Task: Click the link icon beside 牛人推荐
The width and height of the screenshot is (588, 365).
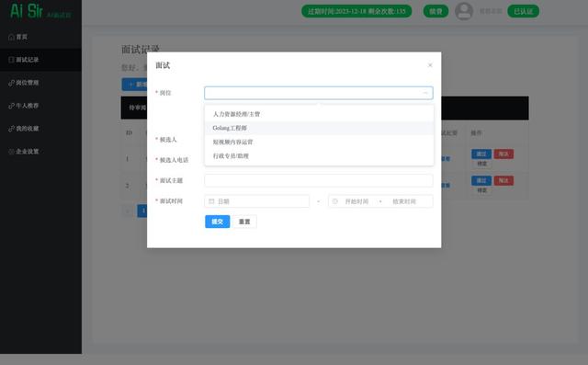Action: tap(11, 106)
